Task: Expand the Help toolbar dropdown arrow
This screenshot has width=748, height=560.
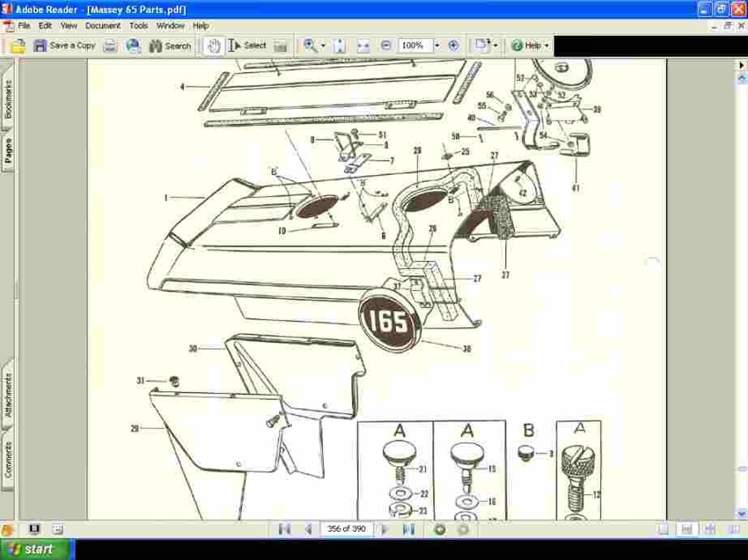Action: tap(547, 46)
